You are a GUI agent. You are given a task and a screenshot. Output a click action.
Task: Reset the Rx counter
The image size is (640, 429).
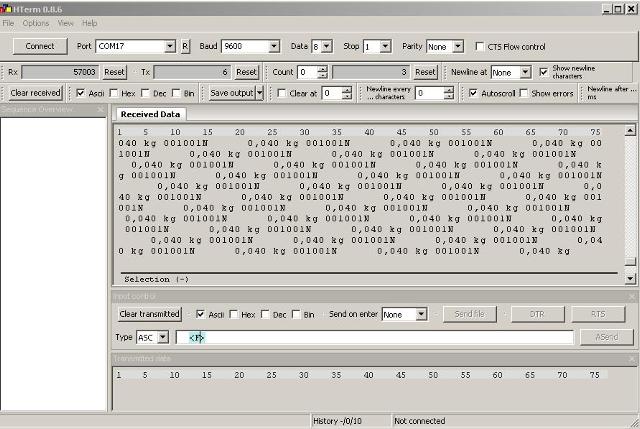(114, 72)
